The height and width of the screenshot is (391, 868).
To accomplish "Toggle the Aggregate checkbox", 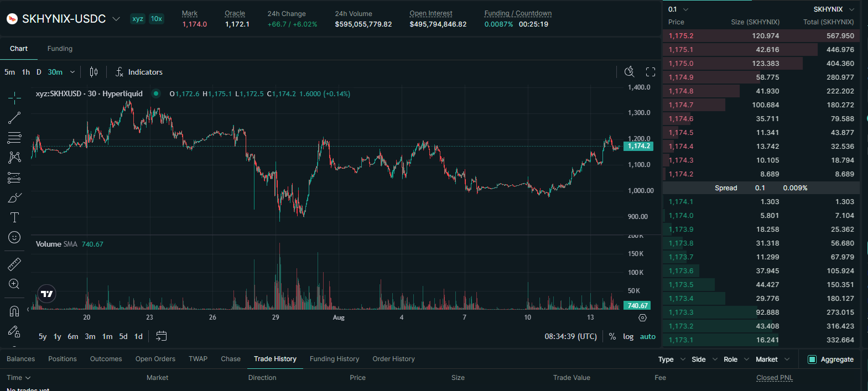I will [812, 359].
